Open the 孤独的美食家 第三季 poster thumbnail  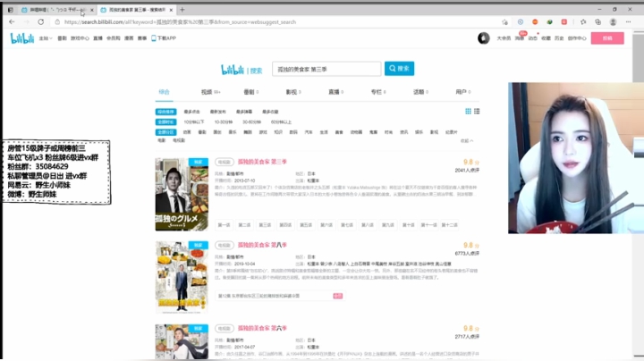pyautogui.click(x=182, y=195)
